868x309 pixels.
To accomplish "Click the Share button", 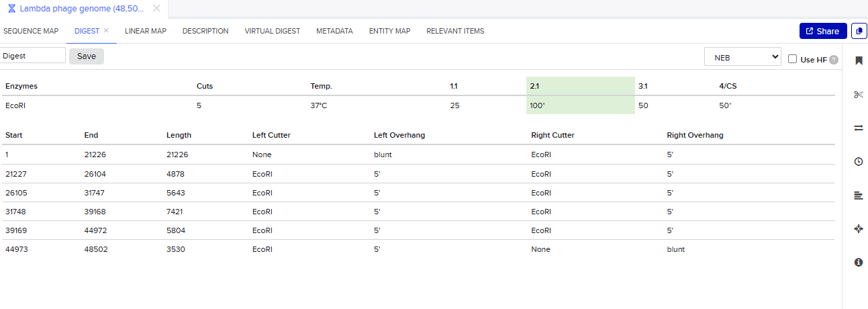I will click(822, 32).
